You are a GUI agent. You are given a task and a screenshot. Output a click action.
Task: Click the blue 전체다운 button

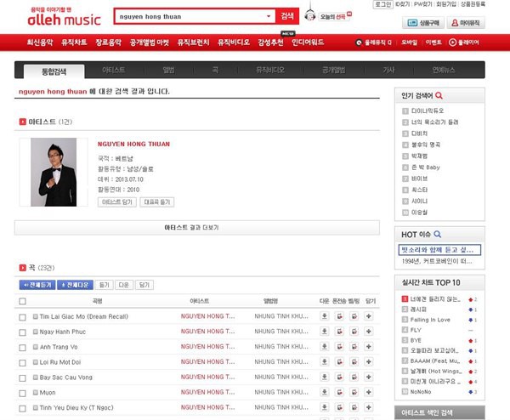[75, 285]
